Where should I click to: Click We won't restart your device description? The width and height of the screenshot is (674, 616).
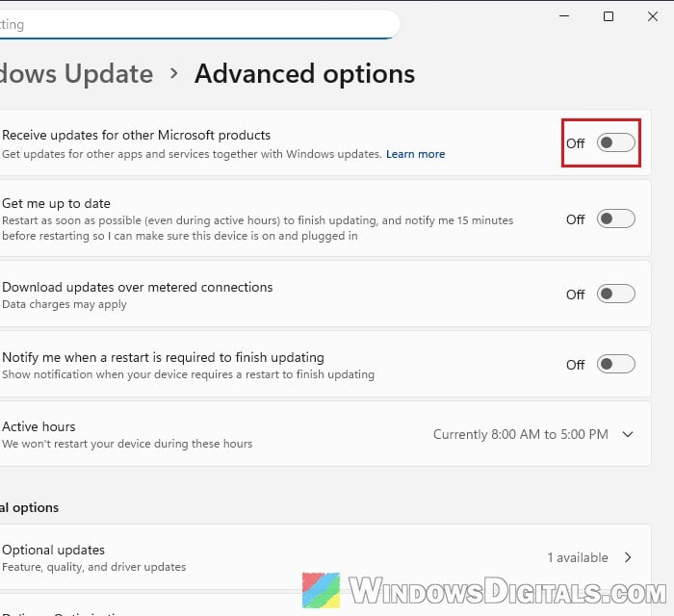[x=127, y=444]
